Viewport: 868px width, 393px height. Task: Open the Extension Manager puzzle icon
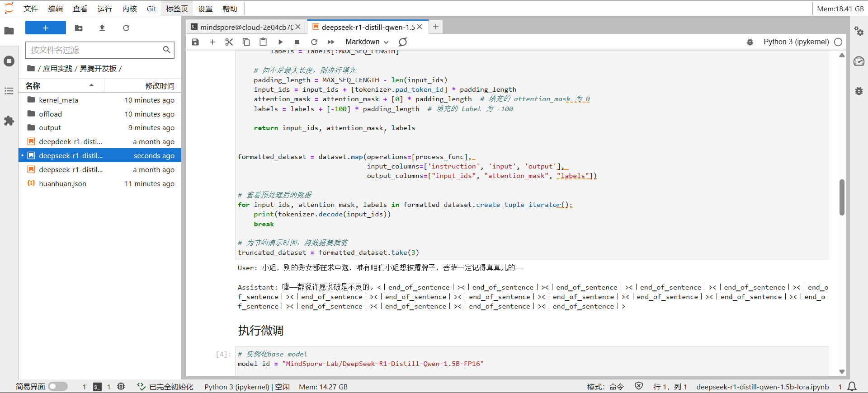tap(9, 121)
